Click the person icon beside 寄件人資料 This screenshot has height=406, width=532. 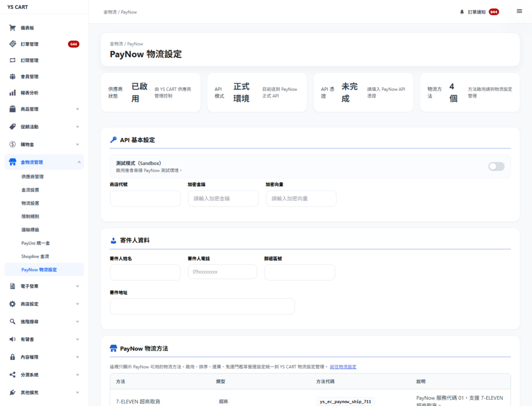113,240
